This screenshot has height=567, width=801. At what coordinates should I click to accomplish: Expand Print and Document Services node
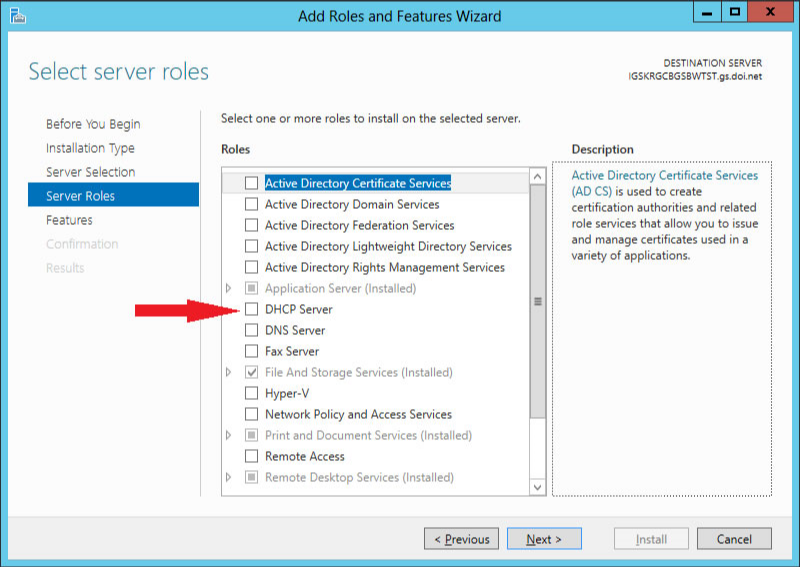228,435
